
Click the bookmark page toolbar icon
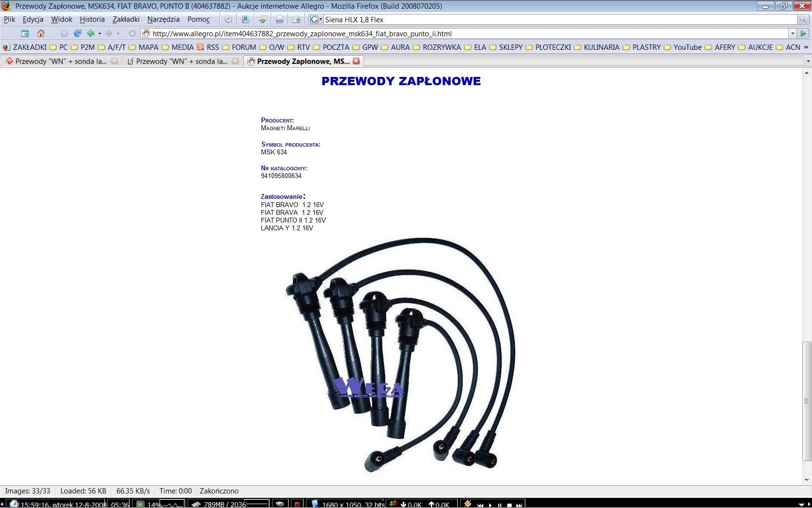click(x=246, y=19)
